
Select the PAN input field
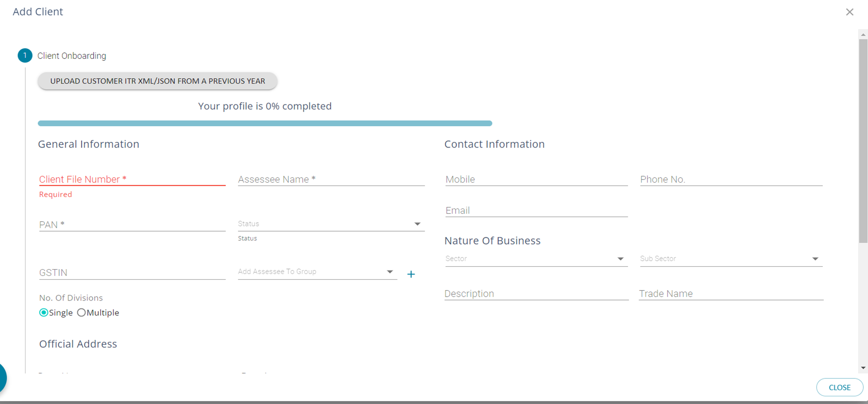(132, 225)
